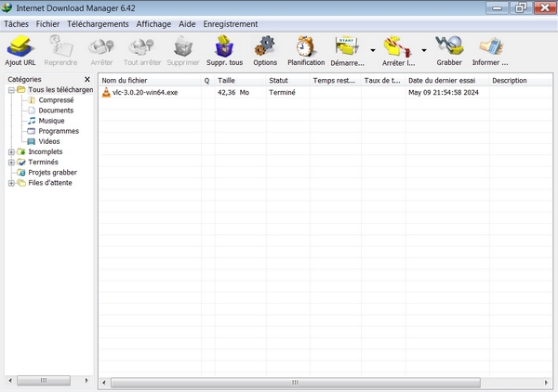Open the Affichage menu
The width and height of the screenshot is (558, 392).
click(153, 23)
